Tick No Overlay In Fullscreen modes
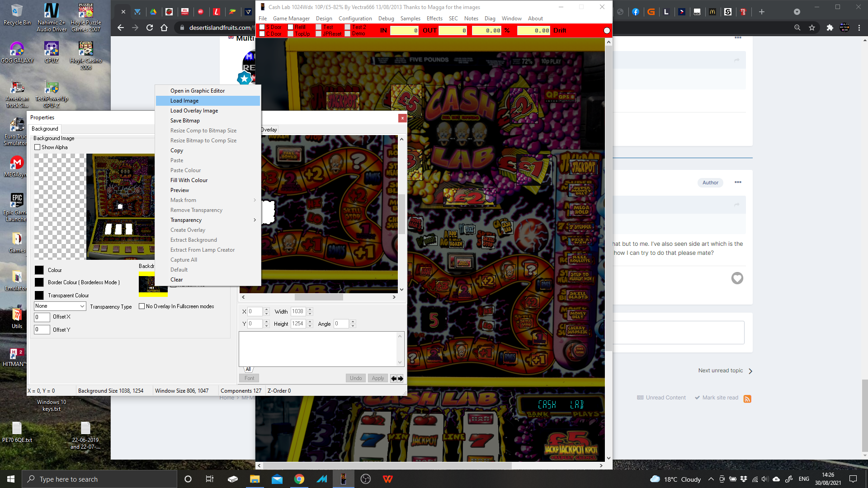Viewport: 868px width, 488px height. coord(142,306)
